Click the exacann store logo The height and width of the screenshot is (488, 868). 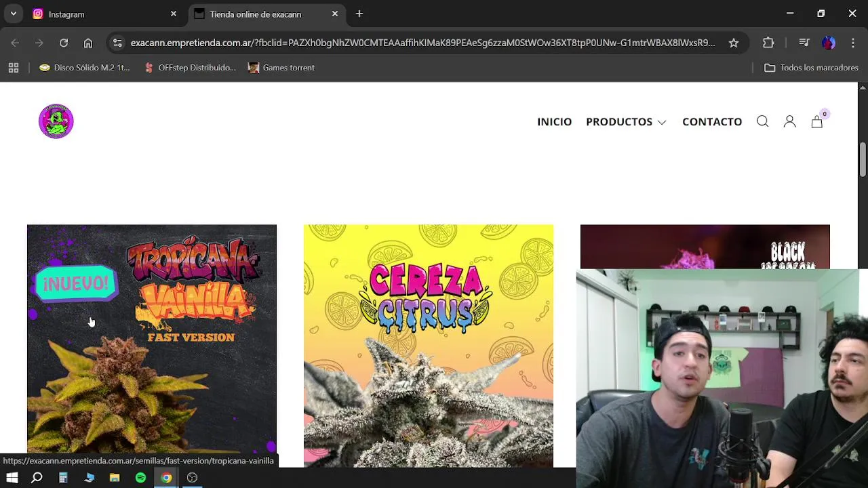click(56, 121)
